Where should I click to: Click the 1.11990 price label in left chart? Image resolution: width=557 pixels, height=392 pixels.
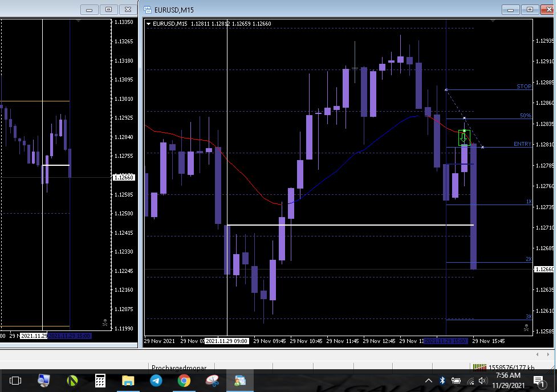point(124,328)
